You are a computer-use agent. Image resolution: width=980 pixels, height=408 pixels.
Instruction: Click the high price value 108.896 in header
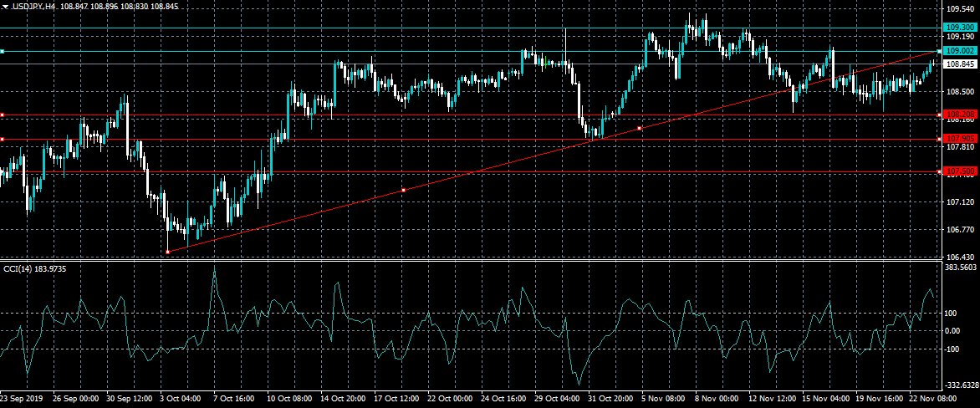coord(105,4)
